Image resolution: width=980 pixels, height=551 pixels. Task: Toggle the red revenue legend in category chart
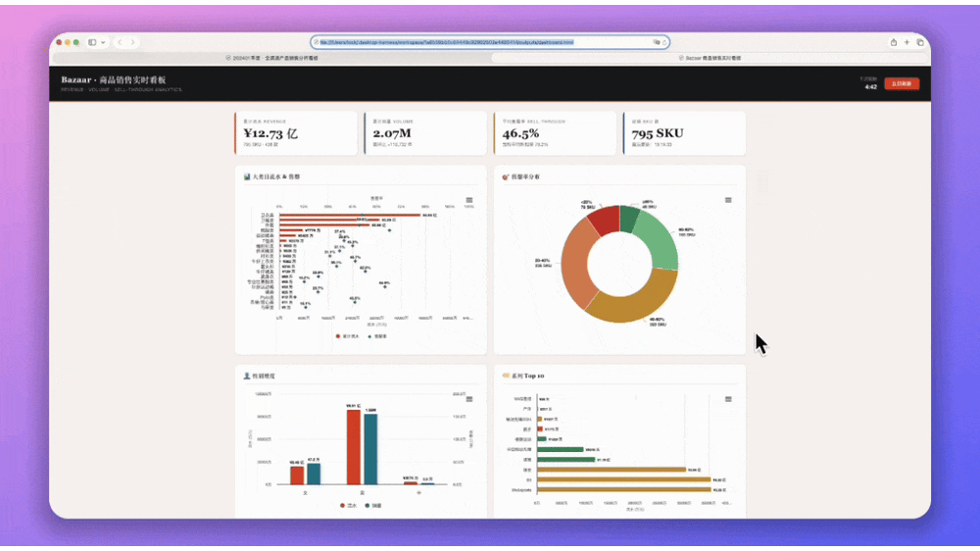348,336
